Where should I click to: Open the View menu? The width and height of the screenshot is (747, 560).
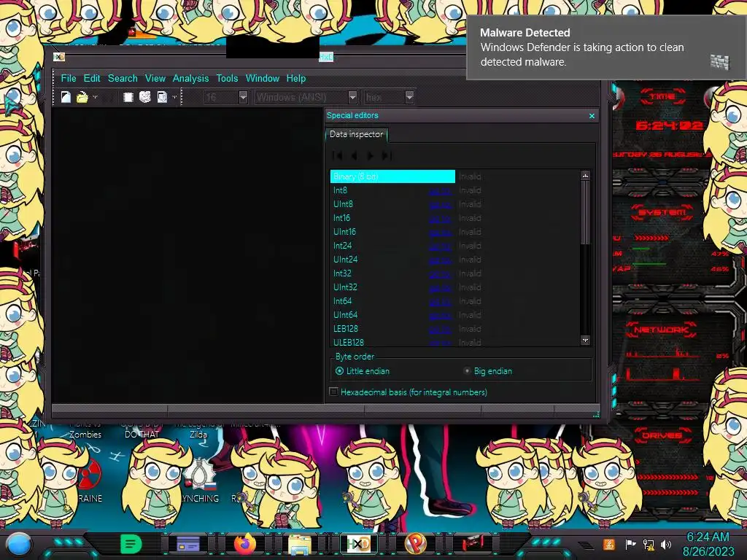(x=155, y=78)
